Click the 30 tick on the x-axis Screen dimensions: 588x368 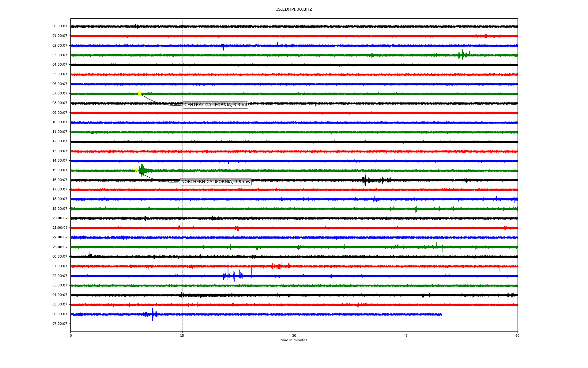pyautogui.click(x=294, y=335)
